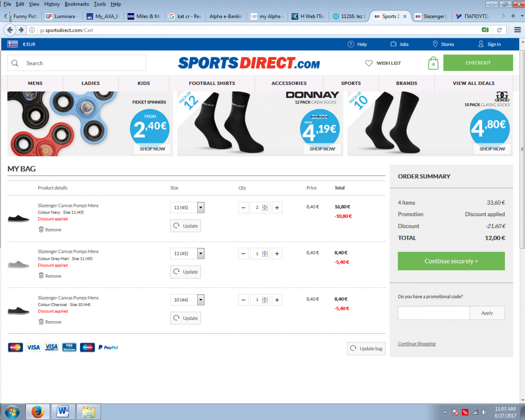525x420 pixels.
Task: Click the green CHECKOUT button
Action: pyautogui.click(x=478, y=63)
